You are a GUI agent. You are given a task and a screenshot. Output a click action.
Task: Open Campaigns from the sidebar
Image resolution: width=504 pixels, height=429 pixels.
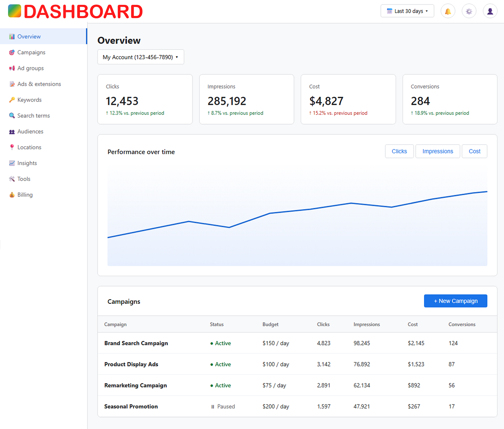pos(43,52)
